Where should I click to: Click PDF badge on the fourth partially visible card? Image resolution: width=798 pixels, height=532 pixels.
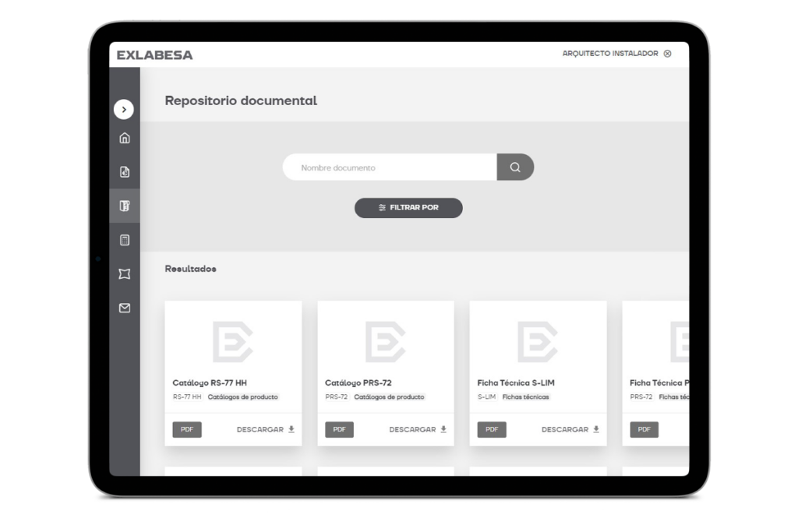point(644,429)
